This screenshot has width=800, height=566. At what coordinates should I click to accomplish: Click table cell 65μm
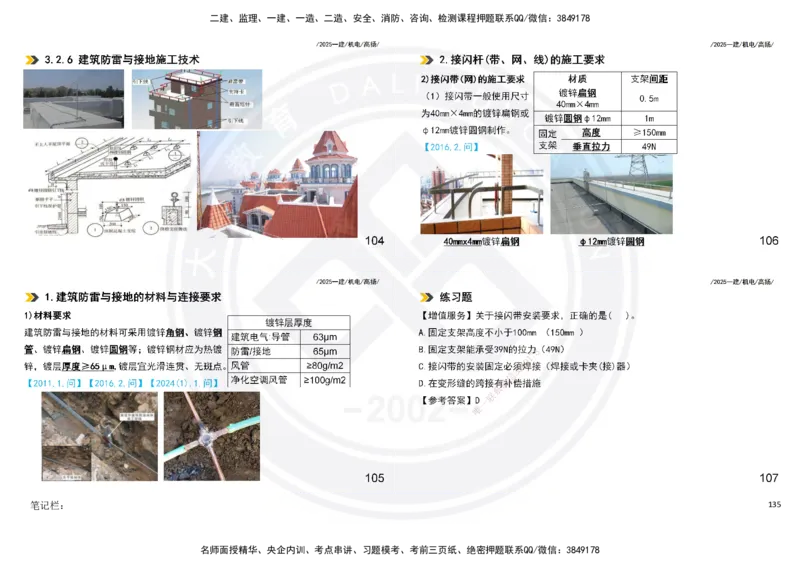pyautogui.click(x=324, y=351)
